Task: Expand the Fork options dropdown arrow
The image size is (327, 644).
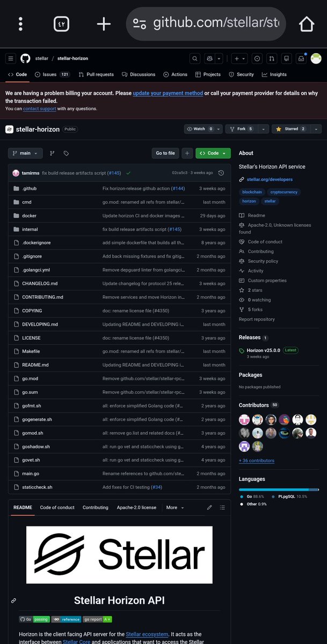Action: 263,129
